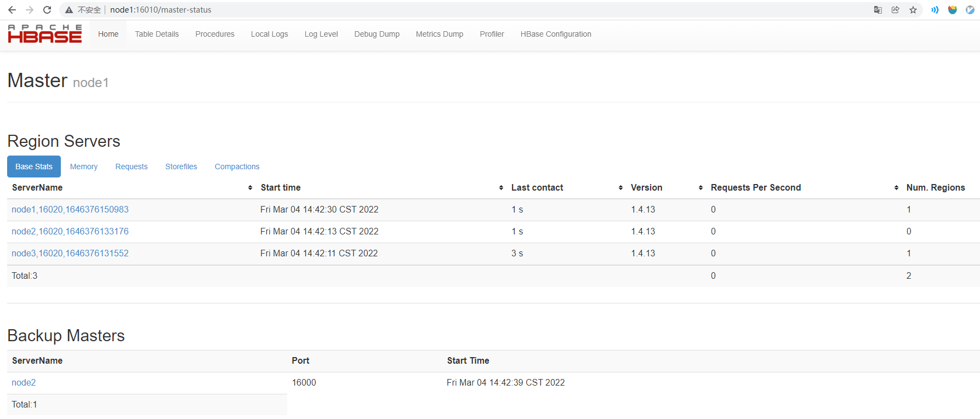
Task: Open the translate page icon
Action: click(878, 10)
